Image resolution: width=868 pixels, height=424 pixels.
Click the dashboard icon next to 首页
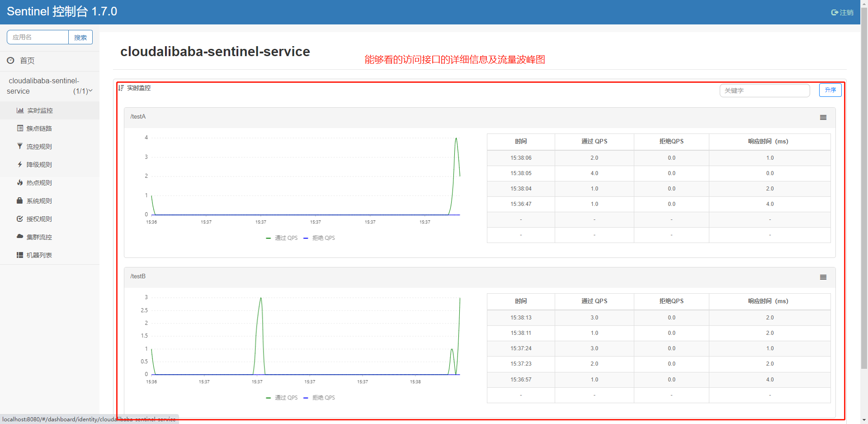tap(11, 60)
